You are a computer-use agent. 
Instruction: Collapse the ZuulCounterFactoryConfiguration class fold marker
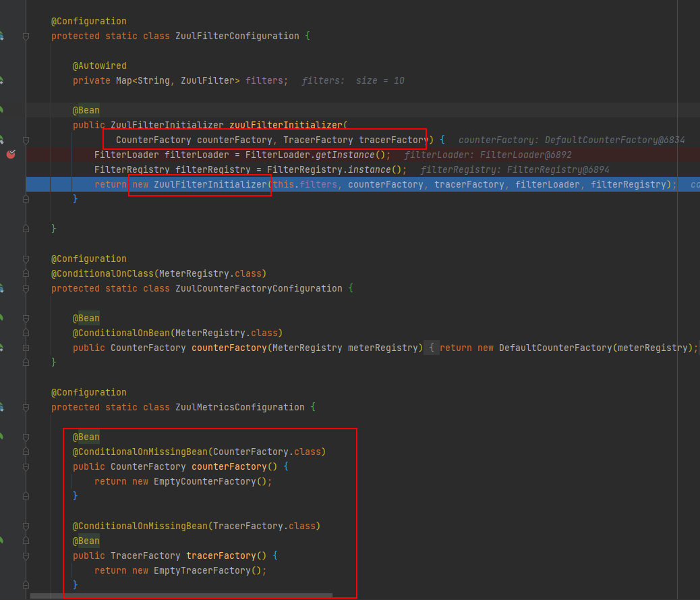coord(26,289)
